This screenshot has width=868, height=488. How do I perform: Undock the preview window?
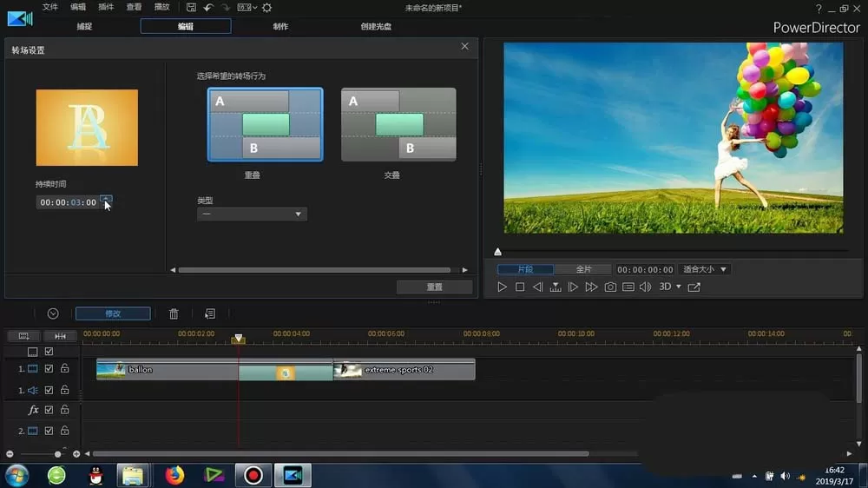coord(694,287)
